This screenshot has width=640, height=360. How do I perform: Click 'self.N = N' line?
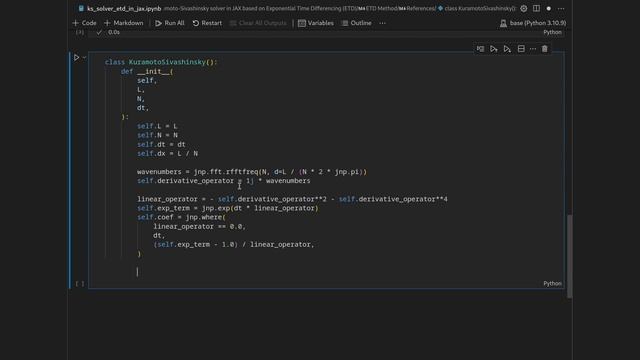point(157,135)
